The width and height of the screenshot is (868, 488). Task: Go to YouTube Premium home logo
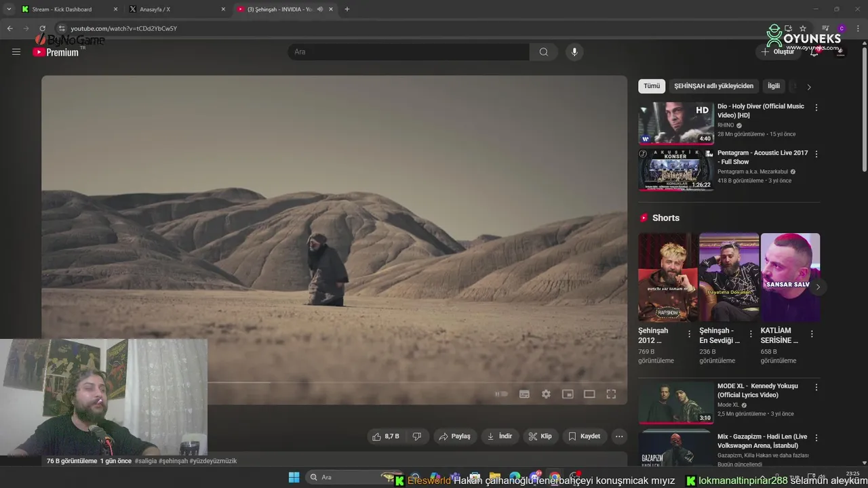click(x=56, y=52)
